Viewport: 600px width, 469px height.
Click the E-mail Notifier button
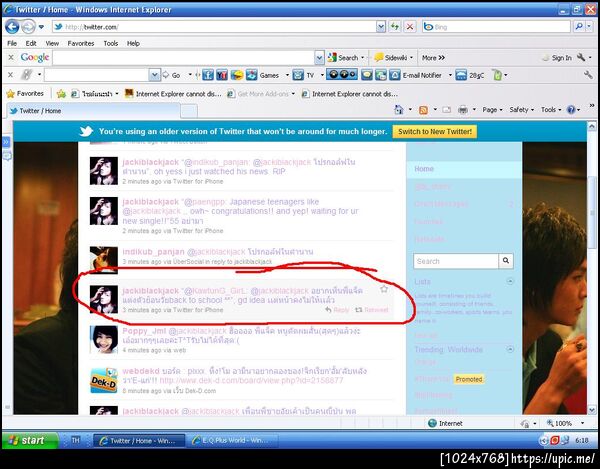[x=416, y=75]
